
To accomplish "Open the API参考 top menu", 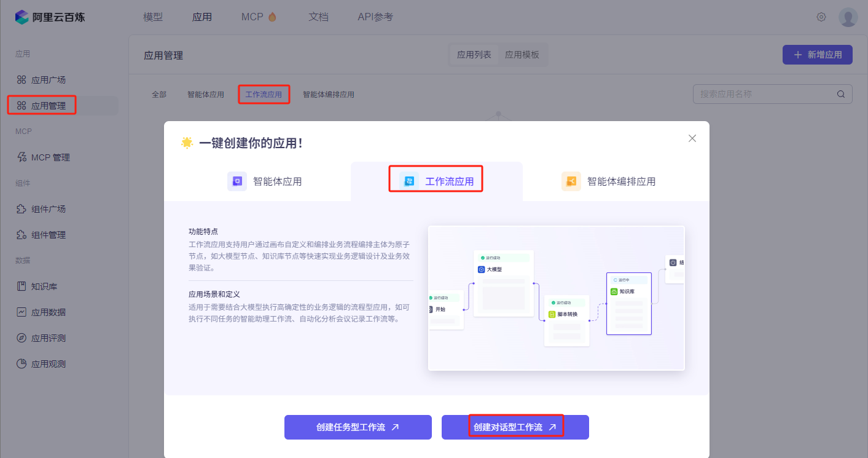I will 375,17.
